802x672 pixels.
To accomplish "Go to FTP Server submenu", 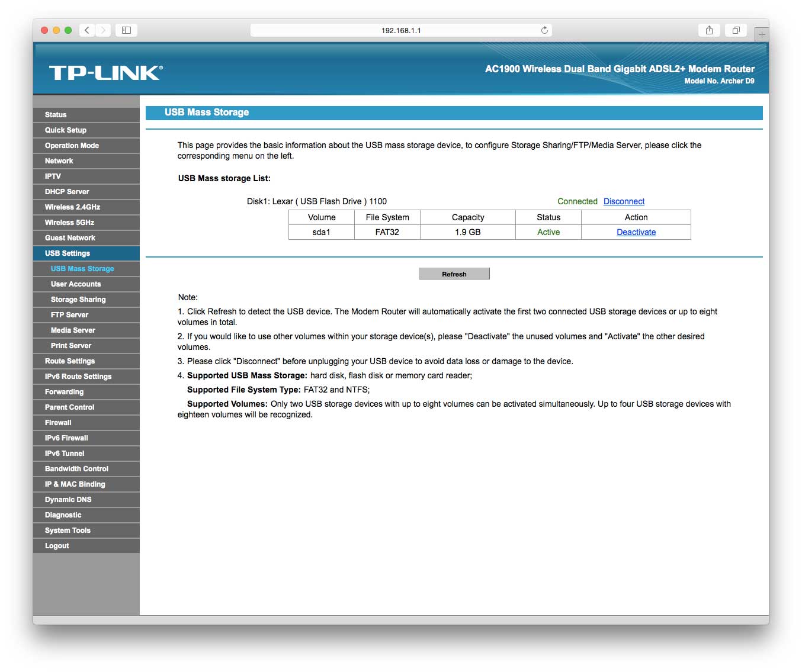I will pos(86,315).
